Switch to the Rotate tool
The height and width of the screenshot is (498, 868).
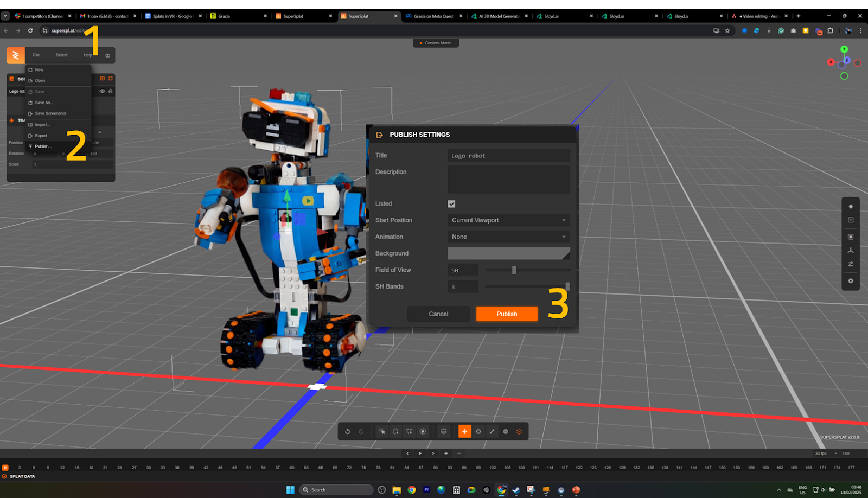478,431
